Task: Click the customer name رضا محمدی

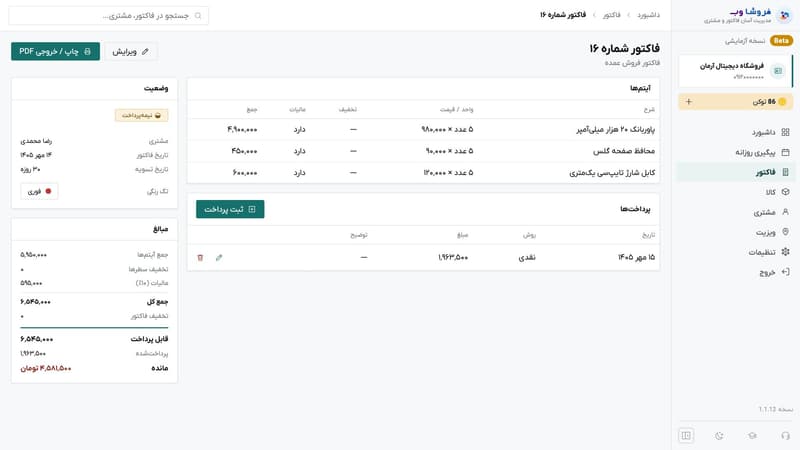Action: 36,141
